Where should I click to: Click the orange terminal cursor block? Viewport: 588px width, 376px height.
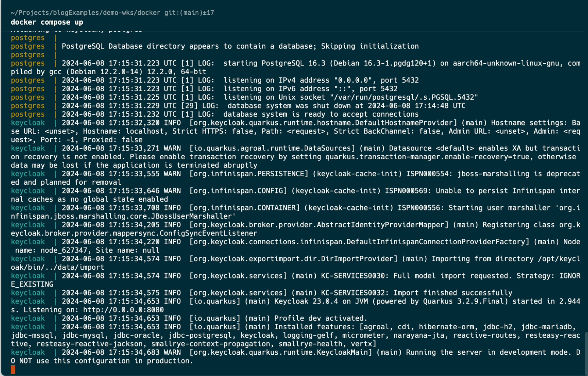(x=13, y=369)
